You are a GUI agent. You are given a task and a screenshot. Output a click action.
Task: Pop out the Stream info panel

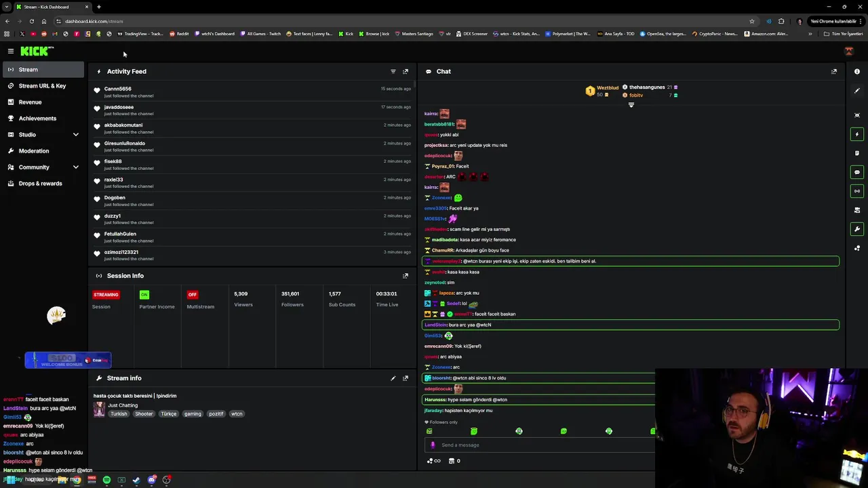[406, 378]
